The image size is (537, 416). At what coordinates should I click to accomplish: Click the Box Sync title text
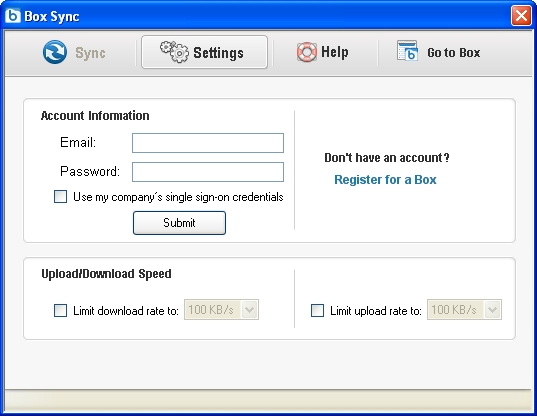[x=52, y=16]
